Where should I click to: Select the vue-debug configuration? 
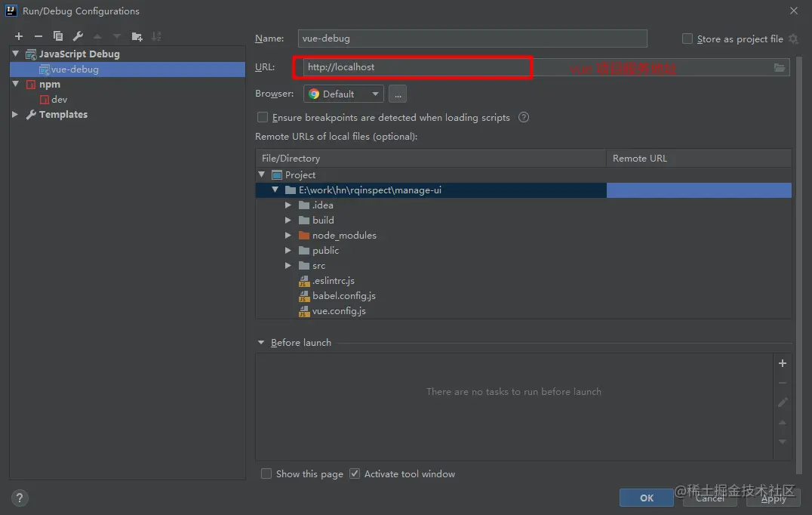point(128,69)
